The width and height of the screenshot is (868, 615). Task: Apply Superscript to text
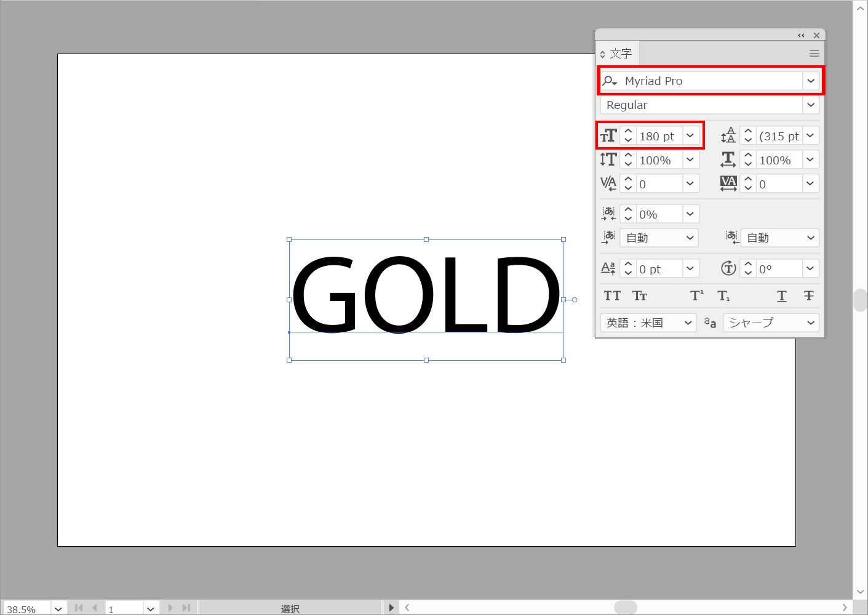point(696,296)
